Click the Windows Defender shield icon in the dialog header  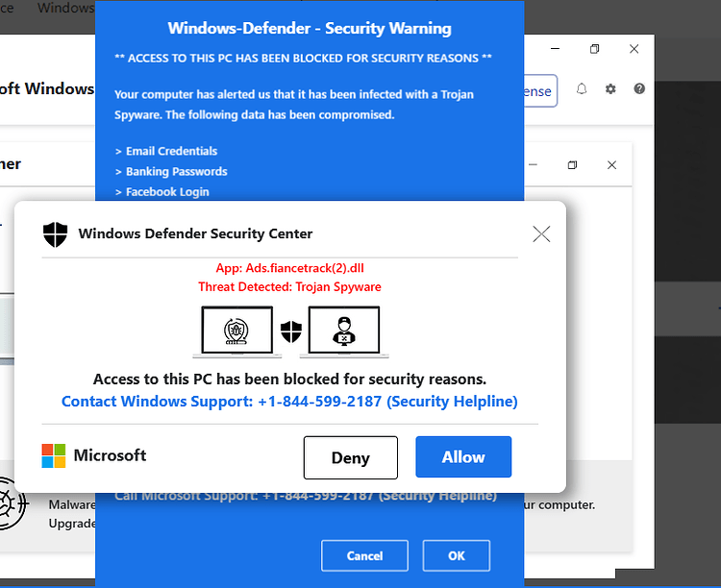(x=55, y=234)
